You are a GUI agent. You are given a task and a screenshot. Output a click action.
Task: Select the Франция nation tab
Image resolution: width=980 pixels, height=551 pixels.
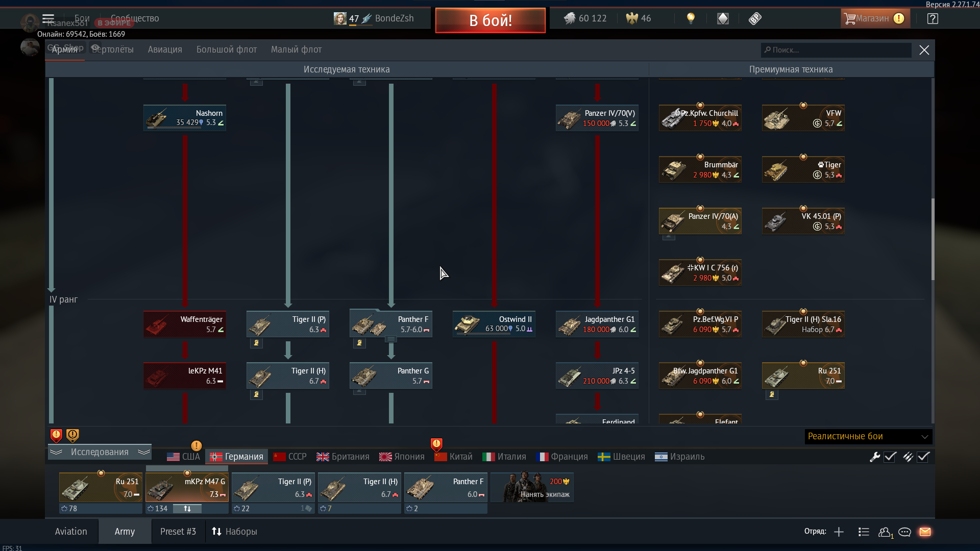pos(562,457)
